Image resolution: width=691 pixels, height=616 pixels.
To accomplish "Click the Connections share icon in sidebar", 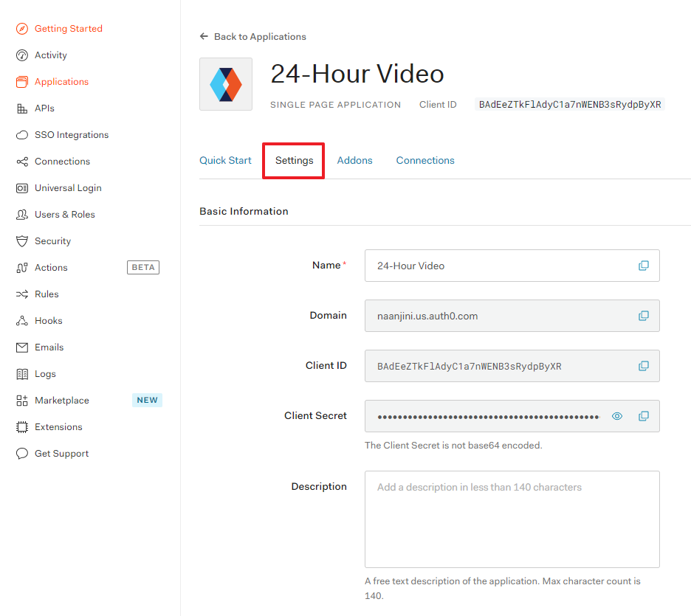I will [22, 162].
